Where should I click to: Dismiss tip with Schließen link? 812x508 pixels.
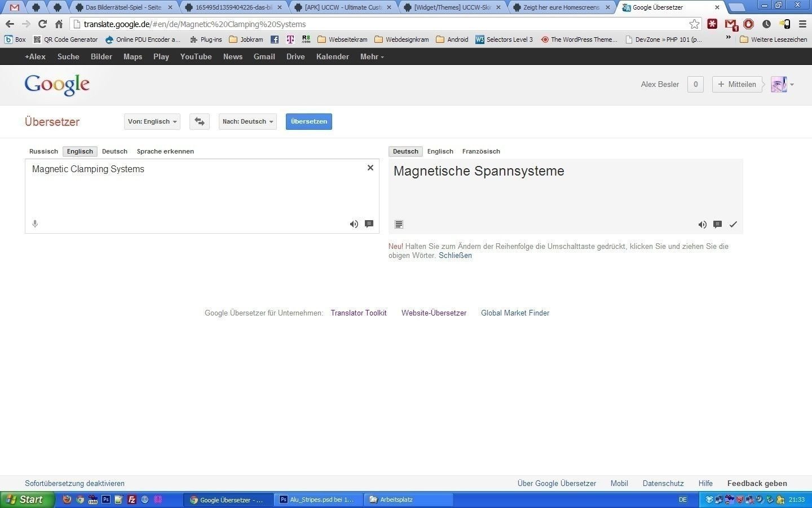click(x=455, y=255)
